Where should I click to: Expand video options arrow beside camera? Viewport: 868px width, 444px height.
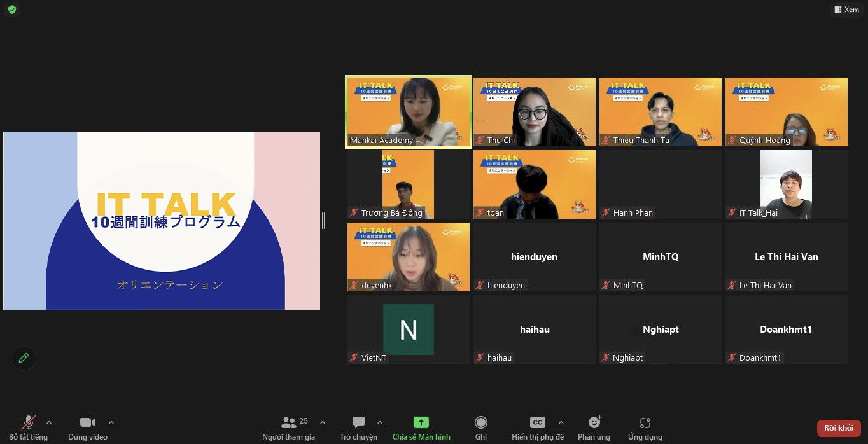[x=111, y=422]
